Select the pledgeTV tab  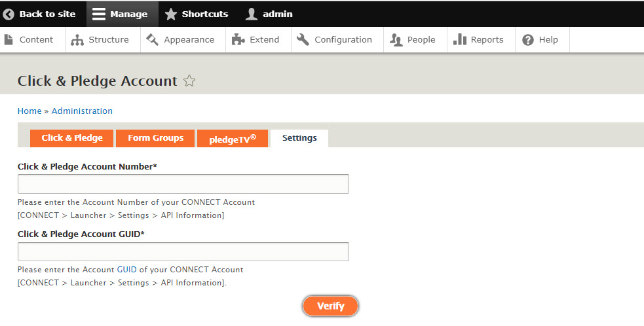coord(233,138)
